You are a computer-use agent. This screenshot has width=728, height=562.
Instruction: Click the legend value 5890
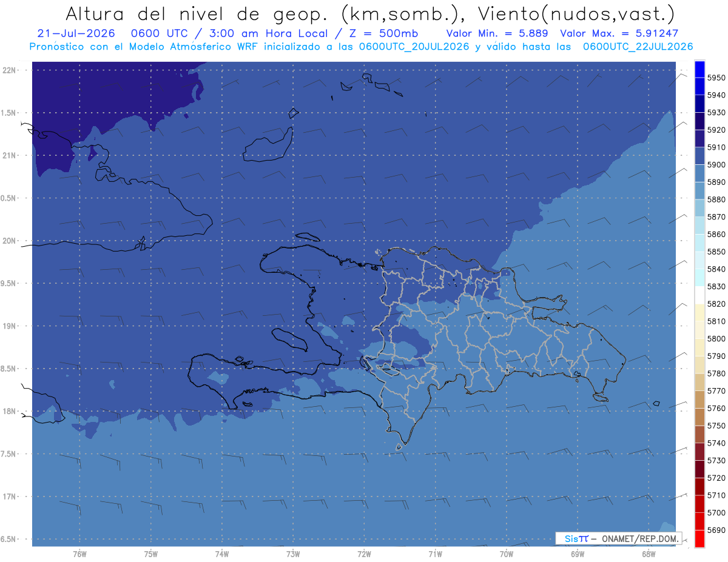[716, 182]
